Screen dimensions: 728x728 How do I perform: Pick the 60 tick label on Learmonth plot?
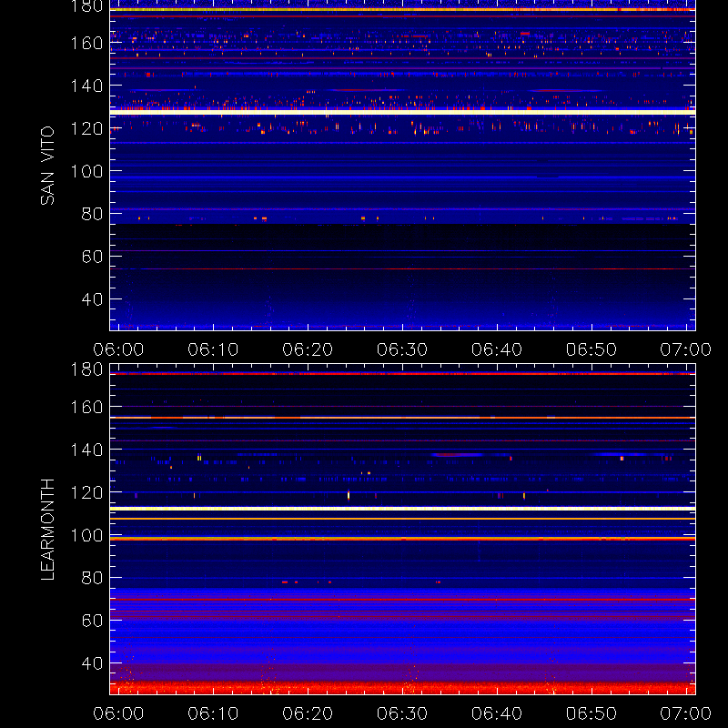93,621
